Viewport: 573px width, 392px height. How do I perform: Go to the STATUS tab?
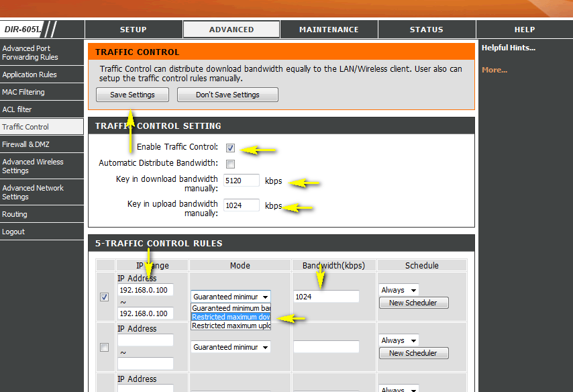[427, 30]
